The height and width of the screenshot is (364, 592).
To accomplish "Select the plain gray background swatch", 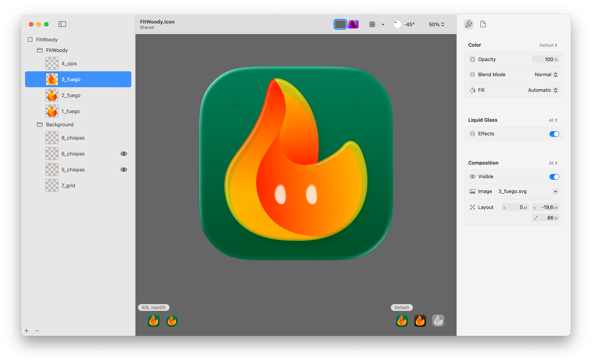I will tap(340, 24).
